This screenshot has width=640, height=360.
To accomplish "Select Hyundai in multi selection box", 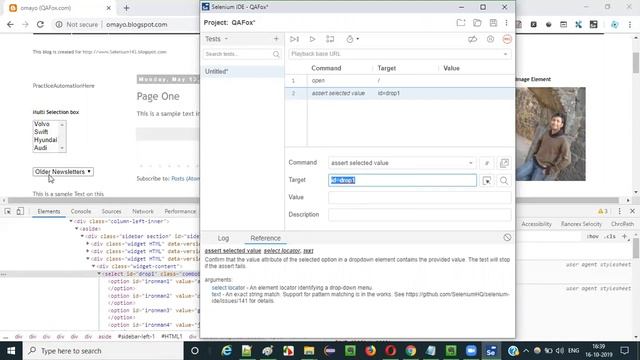I will 45,140.
